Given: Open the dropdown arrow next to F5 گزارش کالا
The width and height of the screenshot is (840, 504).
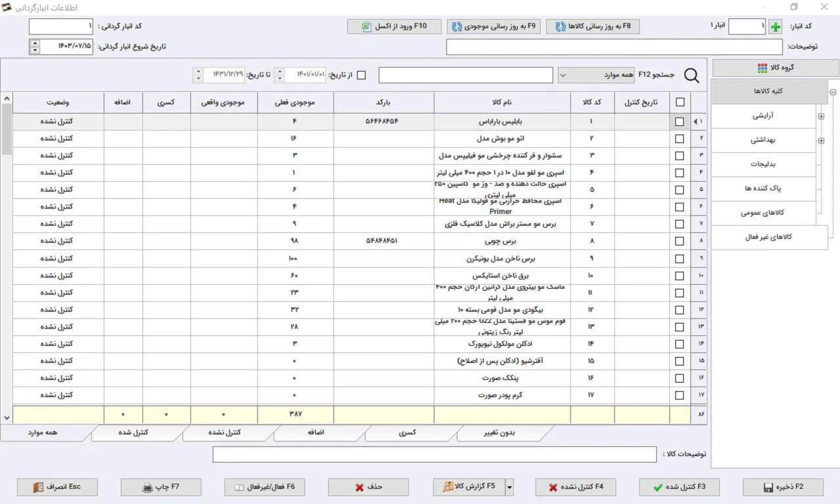Looking at the screenshot, I should pyautogui.click(x=509, y=488).
